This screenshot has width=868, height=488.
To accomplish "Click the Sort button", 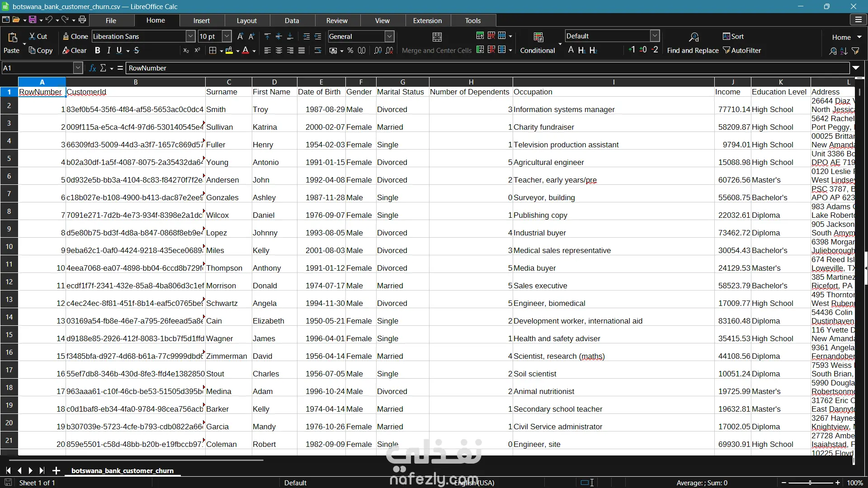I will pyautogui.click(x=733, y=37).
